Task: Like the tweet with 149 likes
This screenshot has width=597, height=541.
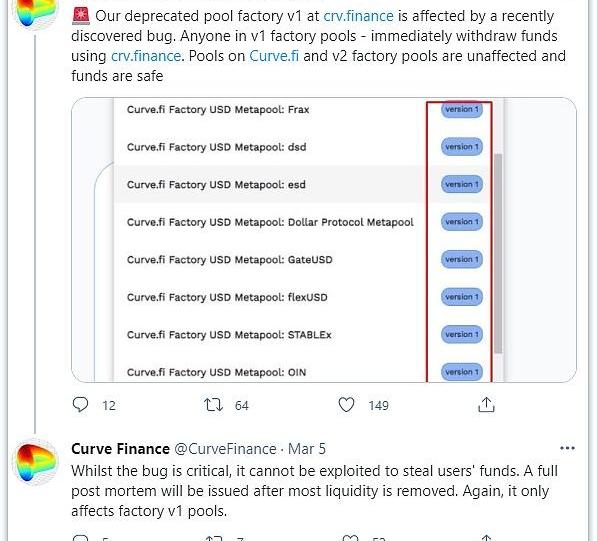Action: click(346, 405)
